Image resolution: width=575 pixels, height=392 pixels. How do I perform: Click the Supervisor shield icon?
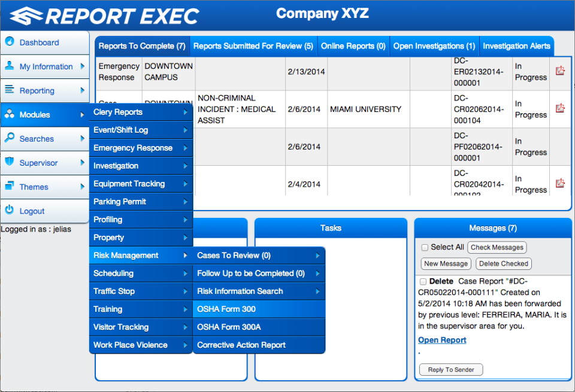[x=10, y=162]
